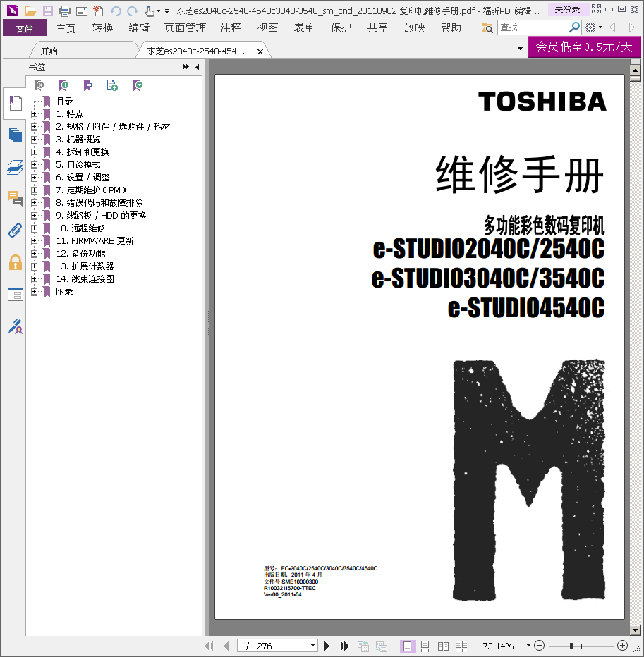644x657 pixels.
Task: Click the magnifier search button
Action: pos(574,27)
